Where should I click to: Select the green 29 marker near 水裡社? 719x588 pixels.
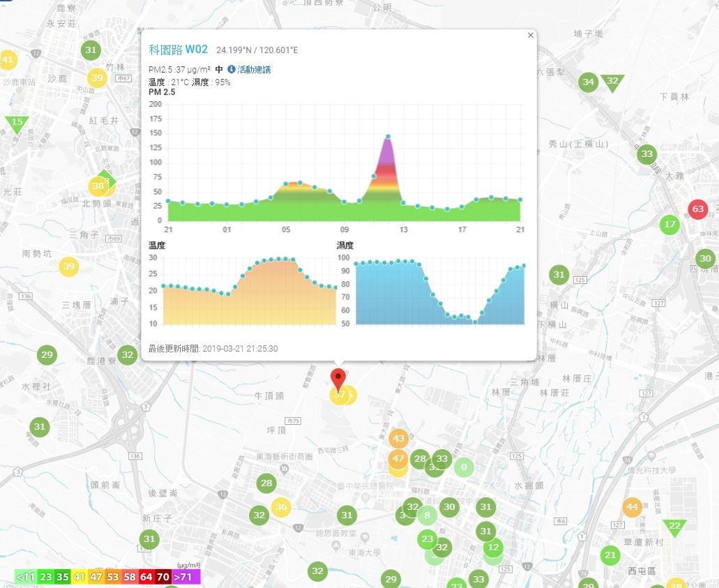(x=47, y=355)
